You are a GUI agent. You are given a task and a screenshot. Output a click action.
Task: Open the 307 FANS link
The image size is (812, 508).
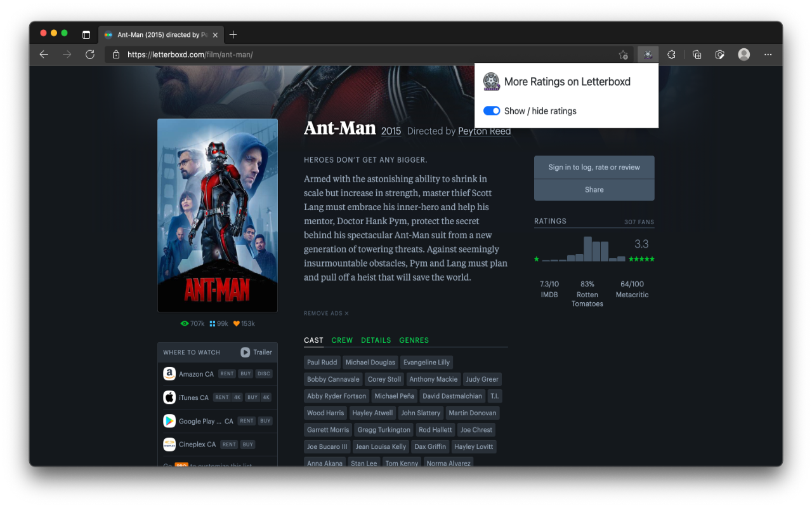coord(639,222)
